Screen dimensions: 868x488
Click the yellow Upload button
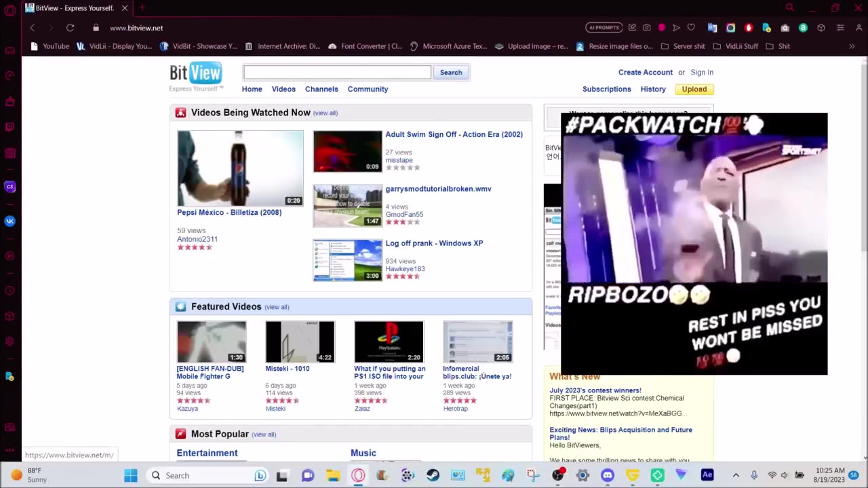coord(694,89)
